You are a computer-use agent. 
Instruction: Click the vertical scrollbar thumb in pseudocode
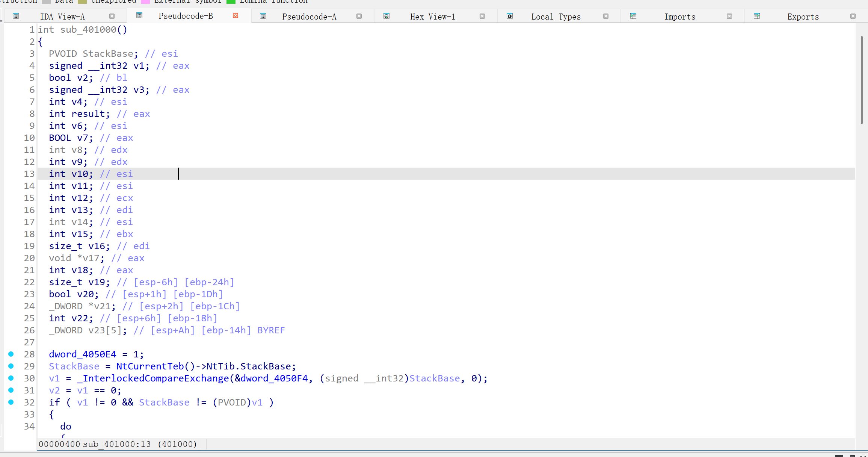tap(862, 80)
